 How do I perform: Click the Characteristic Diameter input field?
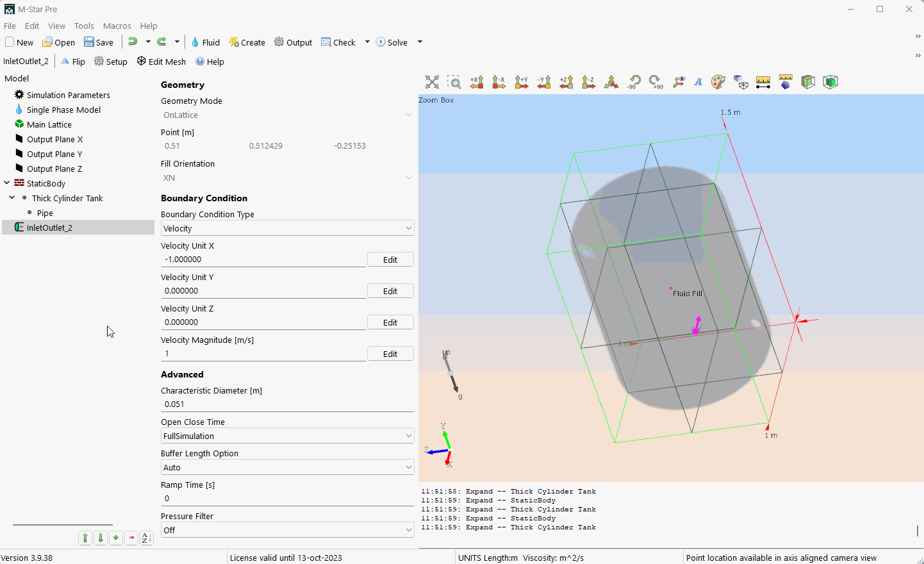(x=287, y=404)
